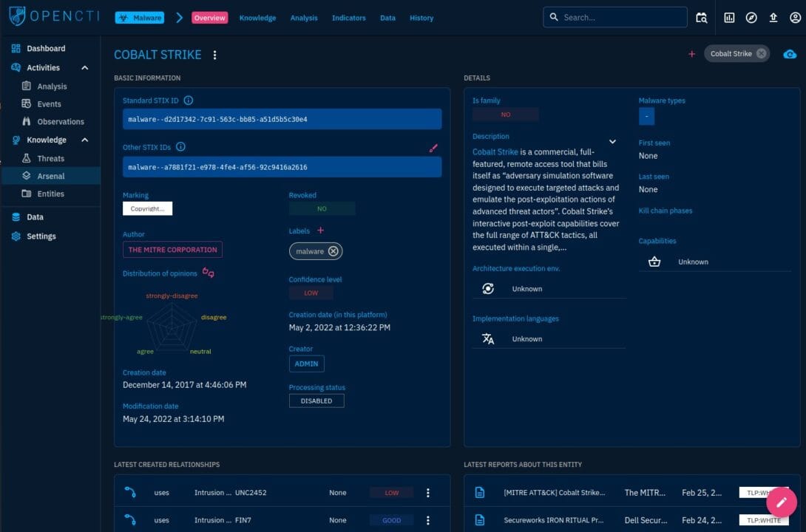Open Cobalt Strike three-dot menu
The image size is (806, 532).
[x=215, y=55]
